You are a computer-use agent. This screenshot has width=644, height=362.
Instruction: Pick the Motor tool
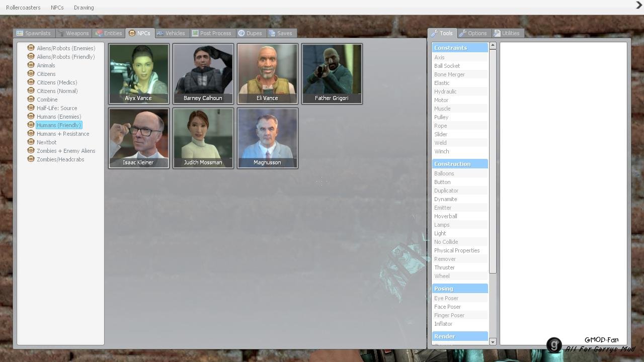pyautogui.click(x=460, y=100)
